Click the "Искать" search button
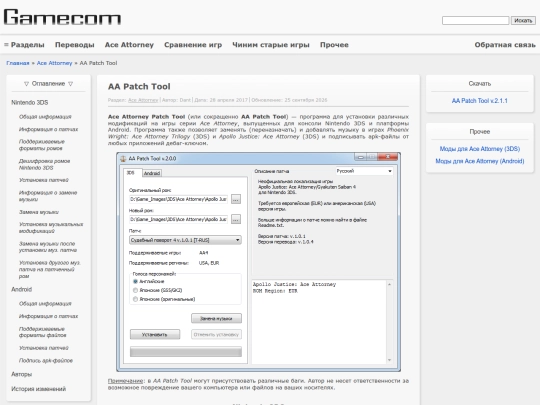 click(523, 20)
